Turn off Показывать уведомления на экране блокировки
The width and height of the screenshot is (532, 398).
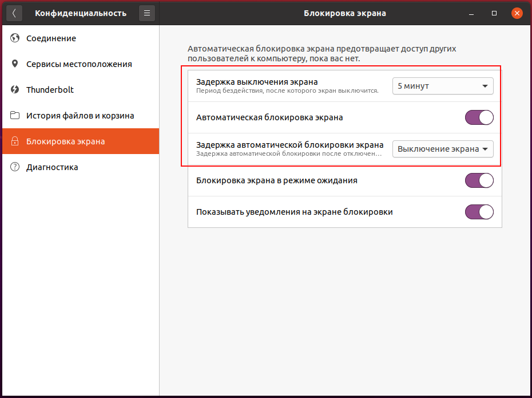point(479,212)
